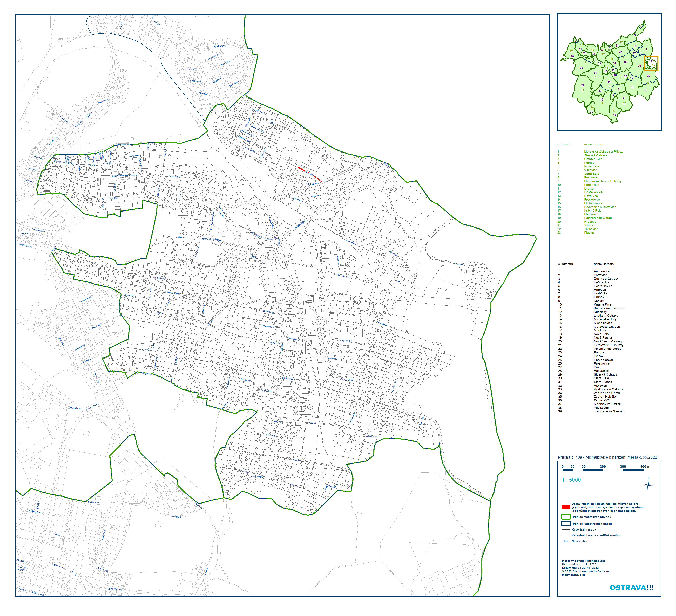This screenshot has height=616, width=676.
Task: Click the 'název katastru' column heading
Action: coord(604,264)
